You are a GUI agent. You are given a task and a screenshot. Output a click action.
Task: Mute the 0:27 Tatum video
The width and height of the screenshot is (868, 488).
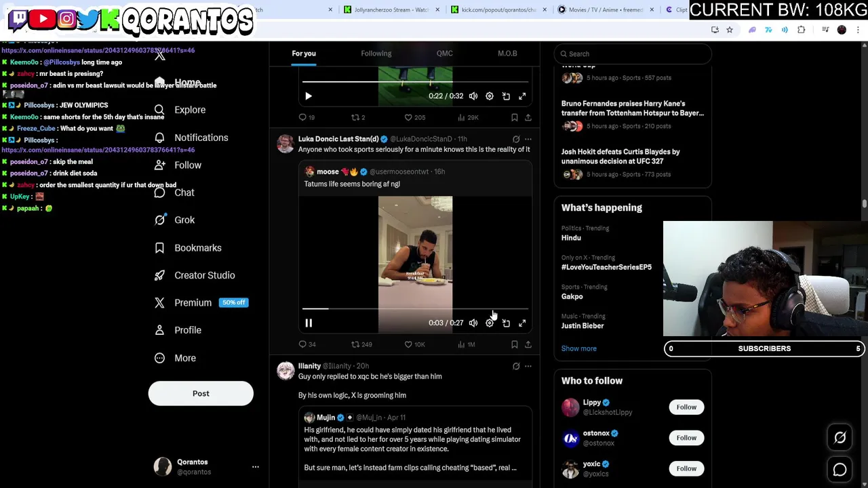click(473, 323)
